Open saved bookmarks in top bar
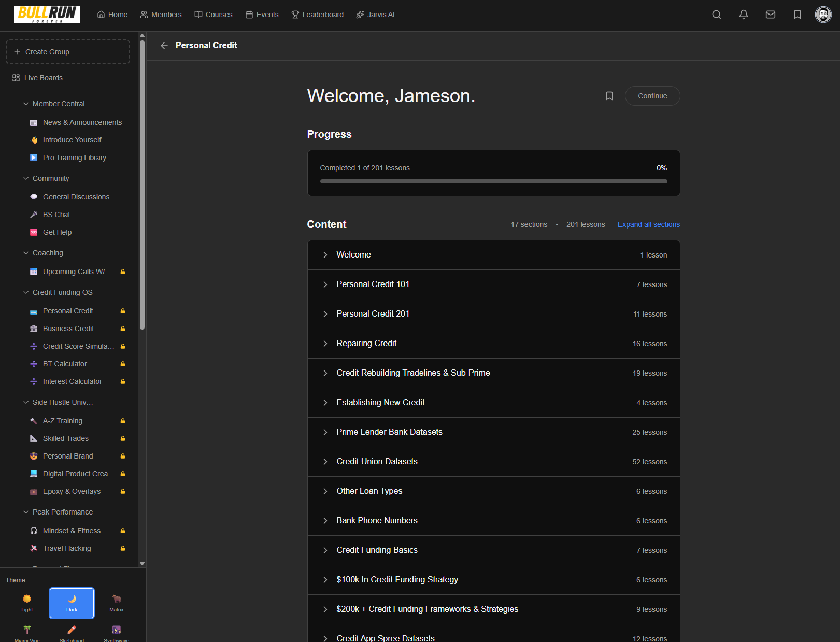This screenshot has width=840, height=642. 798,15
